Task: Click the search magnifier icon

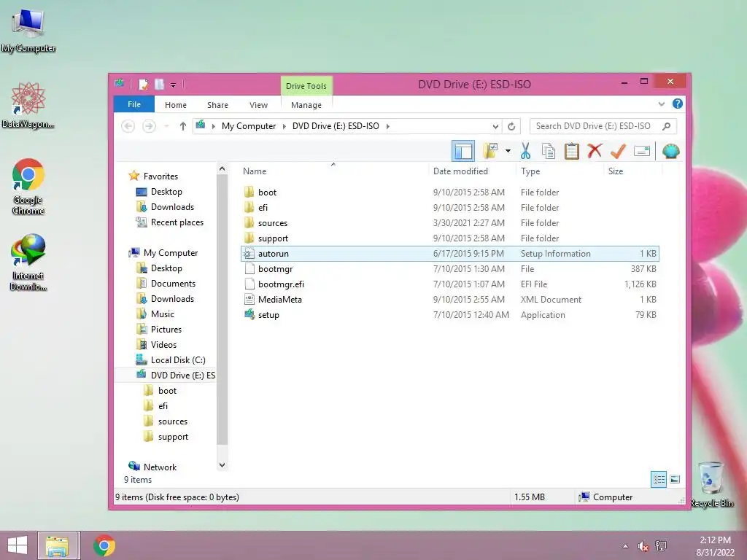Action: (667, 126)
